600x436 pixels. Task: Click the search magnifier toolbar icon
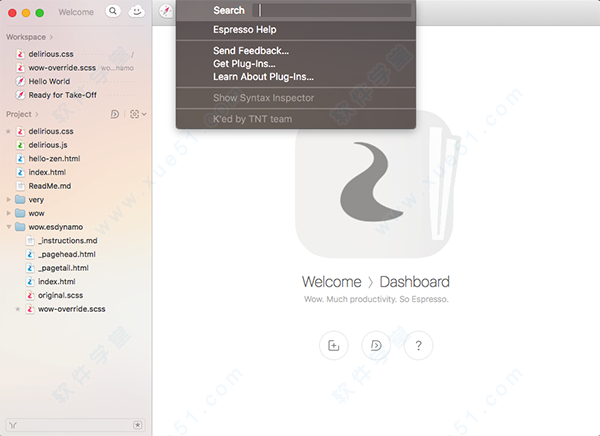(x=113, y=11)
